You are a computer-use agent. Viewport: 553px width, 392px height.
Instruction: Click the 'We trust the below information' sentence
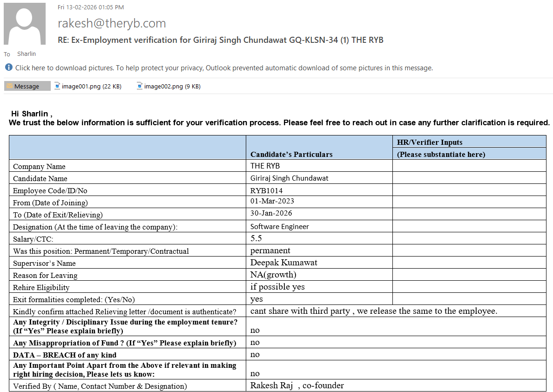279,123
